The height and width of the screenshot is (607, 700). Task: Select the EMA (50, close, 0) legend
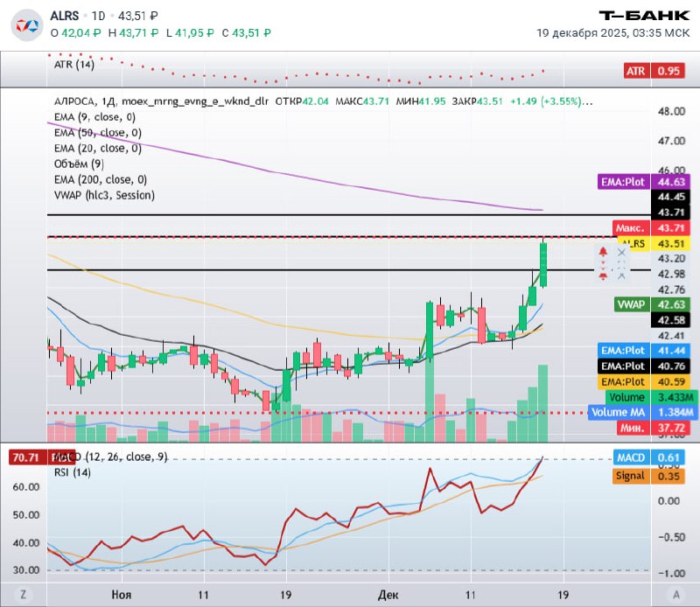[x=98, y=133]
